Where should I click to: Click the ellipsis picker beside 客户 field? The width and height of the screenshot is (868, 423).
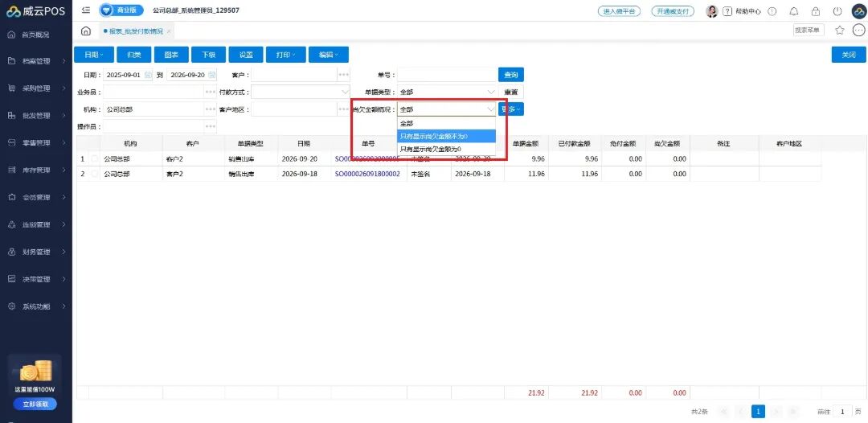coord(344,75)
